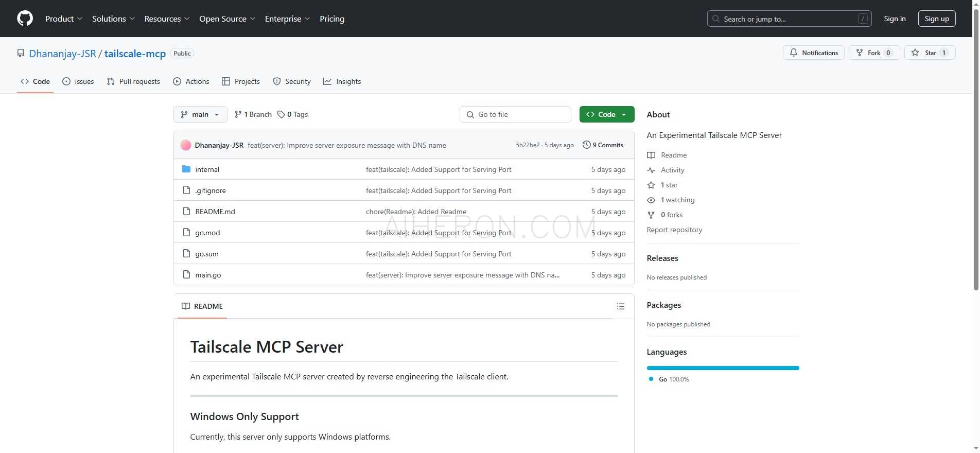View the 9 Commits history
980x453 pixels.
point(603,145)
